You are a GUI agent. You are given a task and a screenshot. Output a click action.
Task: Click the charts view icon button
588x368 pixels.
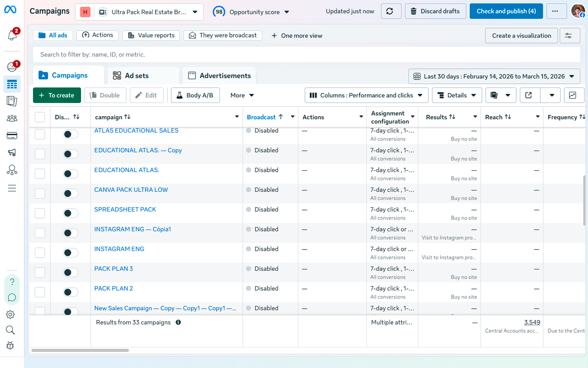coord(572,95)
